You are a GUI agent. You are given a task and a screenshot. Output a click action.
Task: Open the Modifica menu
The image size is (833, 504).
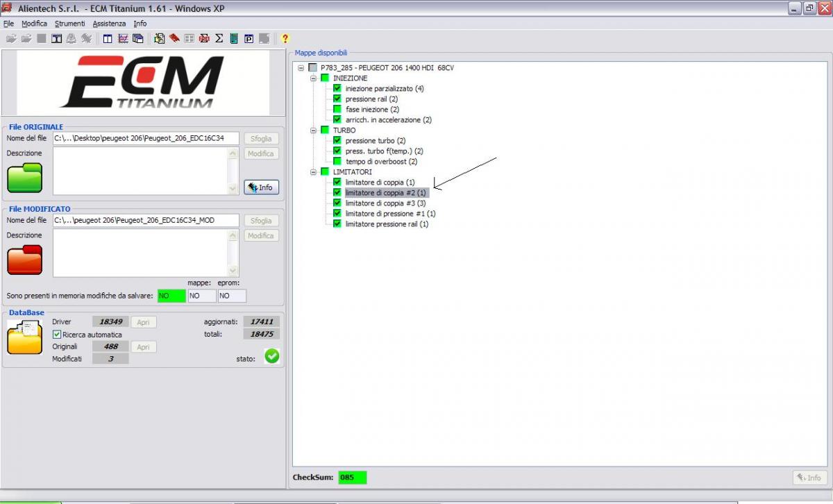coord(34,24)
